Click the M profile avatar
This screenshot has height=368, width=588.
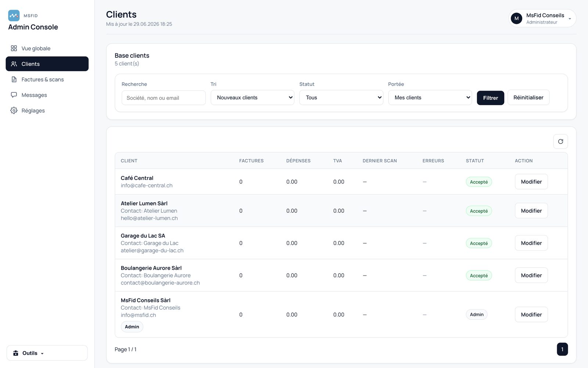coord(516,18)
